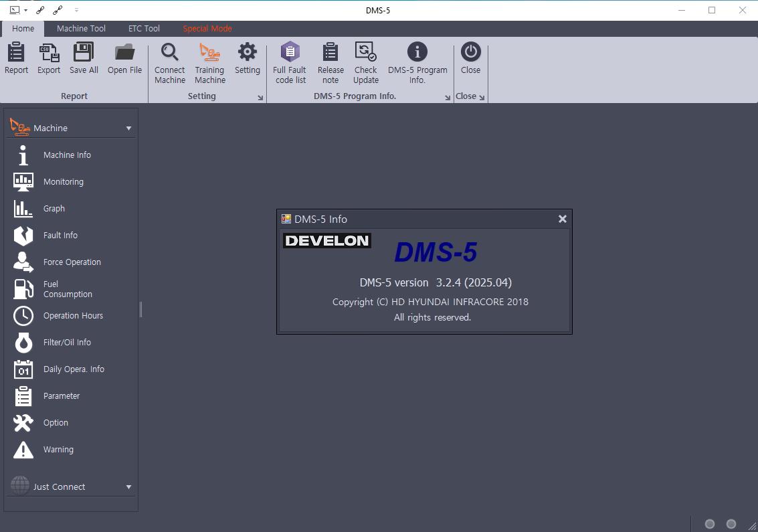Open quick access toolbar dropdown arrow

pos(76,9)
